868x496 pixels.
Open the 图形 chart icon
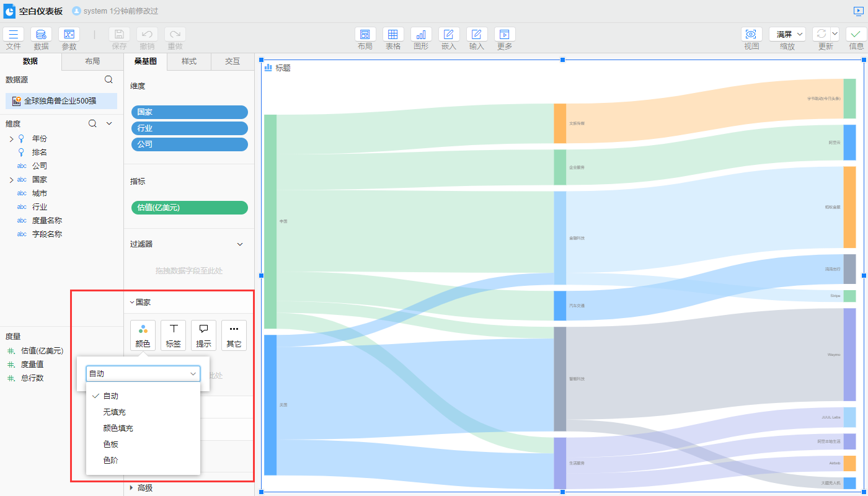tap(421, 35)
